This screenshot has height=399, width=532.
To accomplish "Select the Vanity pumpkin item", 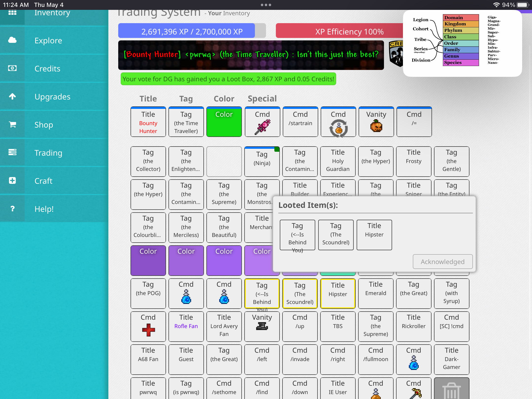I will (376, 122).
